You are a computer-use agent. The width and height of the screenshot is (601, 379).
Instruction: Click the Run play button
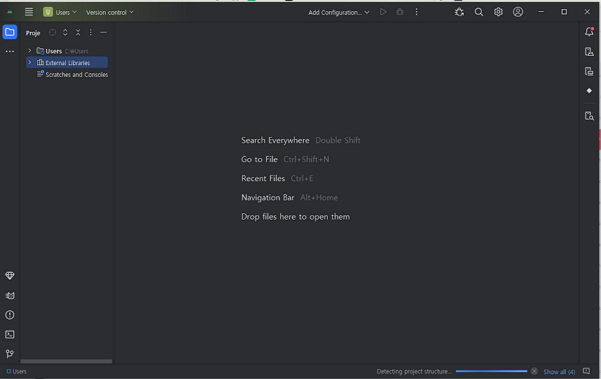(x=383, y=12)
